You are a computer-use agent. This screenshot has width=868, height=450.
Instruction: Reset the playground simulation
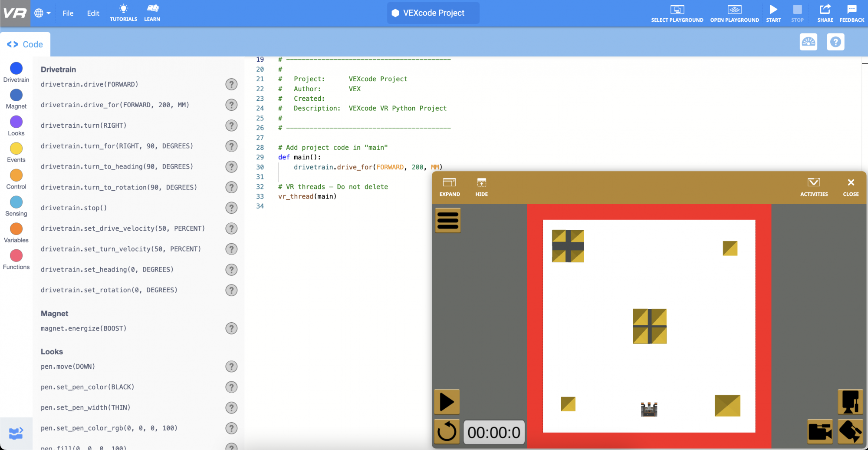[x=447, y=432]
